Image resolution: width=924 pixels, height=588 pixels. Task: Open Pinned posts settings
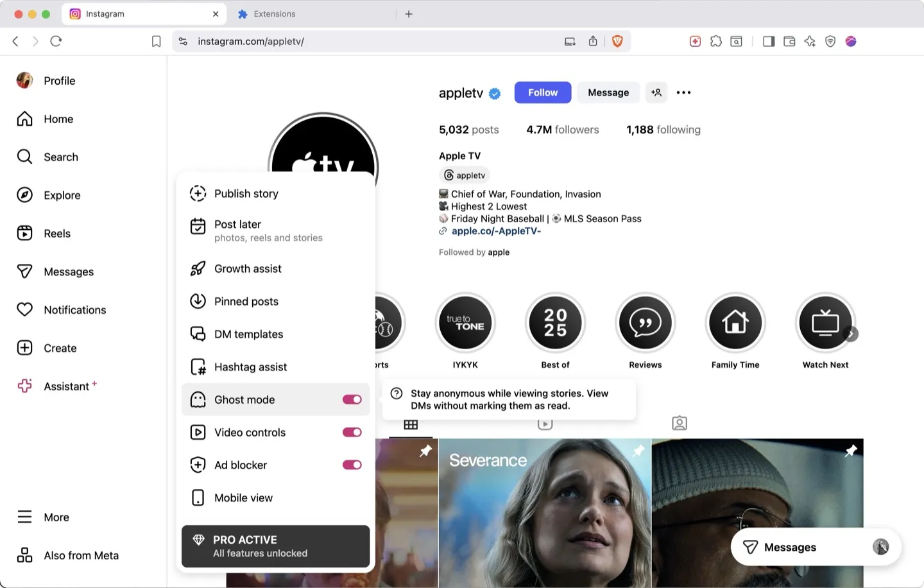[x=246, y=301]
